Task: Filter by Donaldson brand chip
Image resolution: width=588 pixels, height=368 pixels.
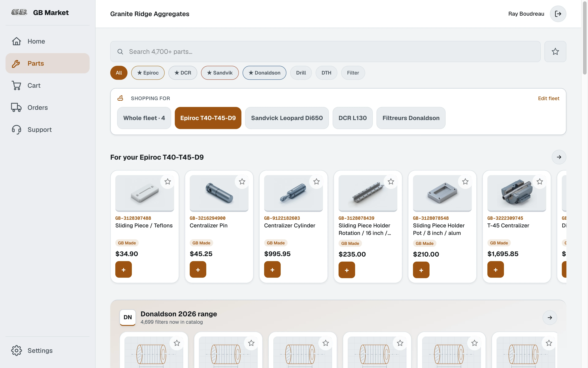Action: pos(264,73)
